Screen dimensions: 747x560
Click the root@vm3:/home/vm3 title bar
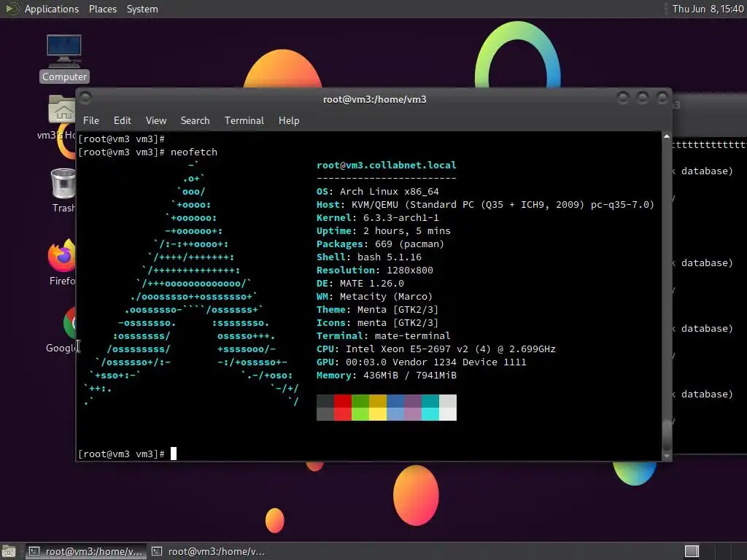click(x=374, y=99)
